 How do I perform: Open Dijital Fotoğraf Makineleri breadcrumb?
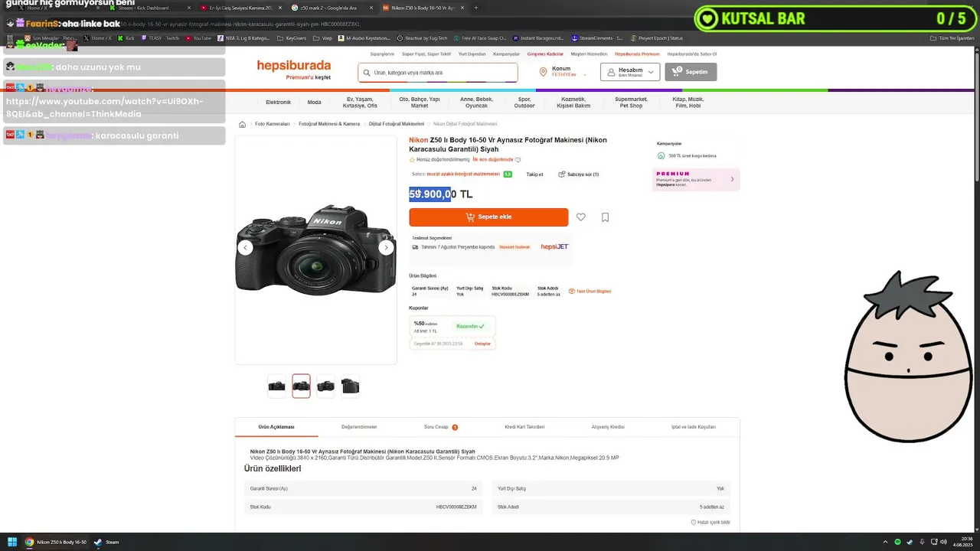pos(397,124)
